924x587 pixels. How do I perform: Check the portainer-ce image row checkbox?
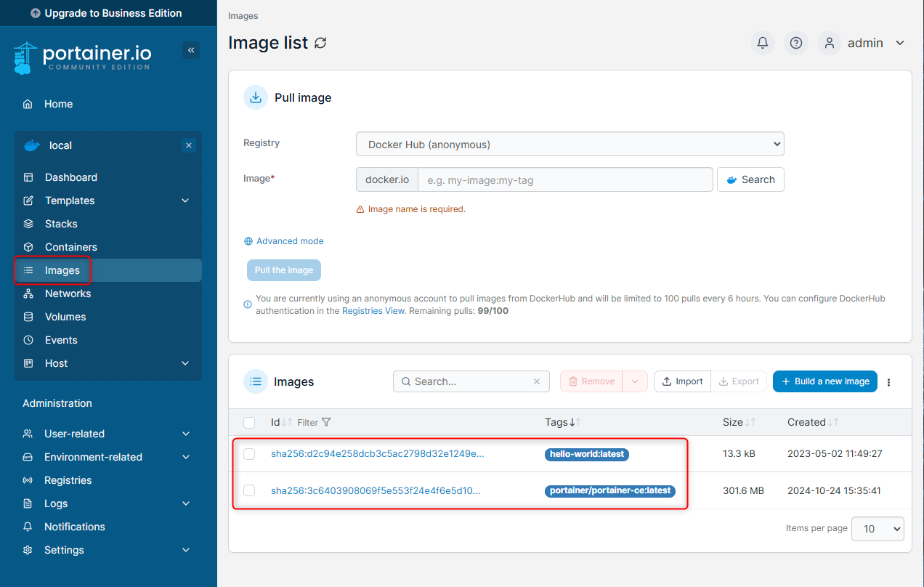click(x=249, y=490)
